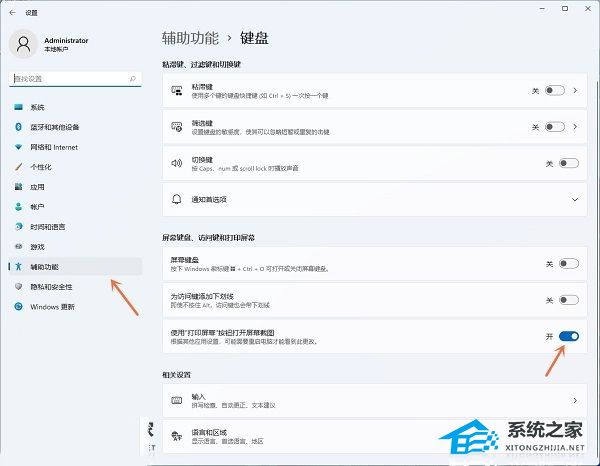Viewport: 600px width, 466px height.
Task: Open 蓝牙和其他设备 in the sidebar
Action: (54, 127)
